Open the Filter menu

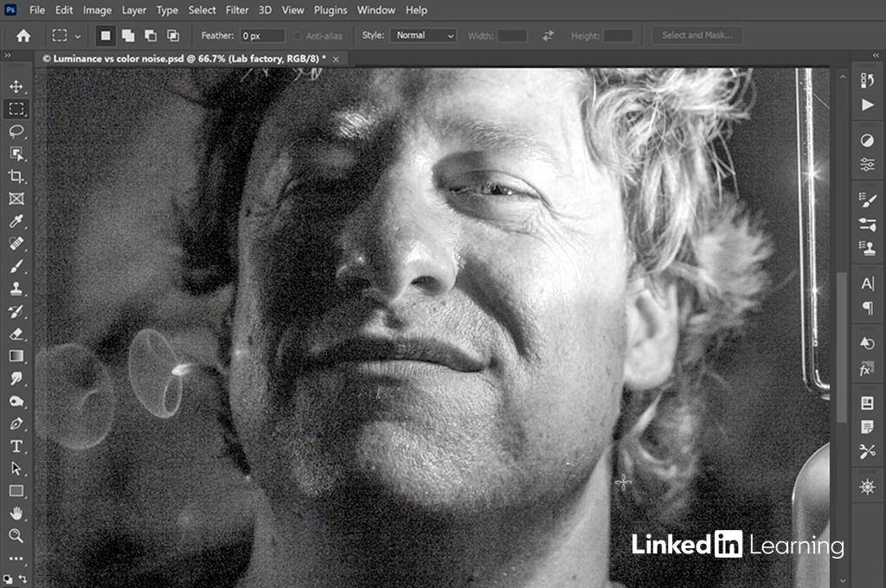tap(237, 10)
